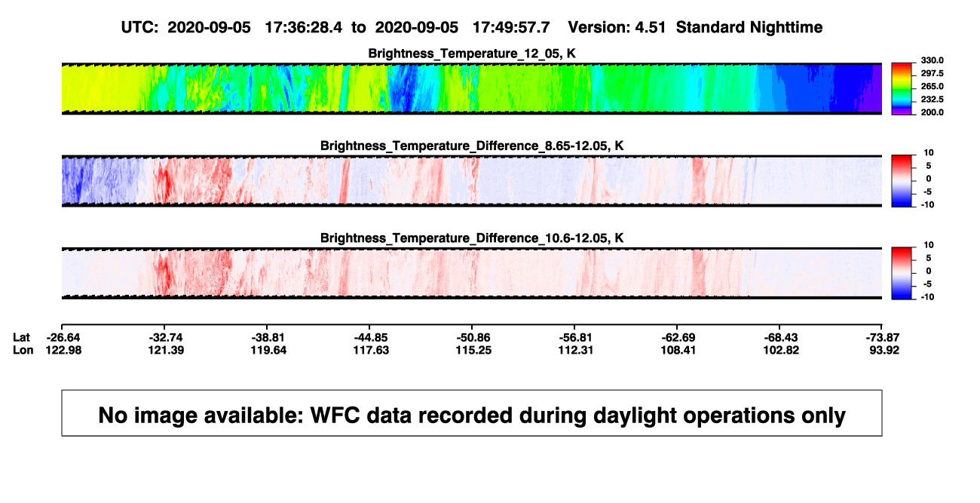Click the 'Lon' axis row label

(23, 350)
